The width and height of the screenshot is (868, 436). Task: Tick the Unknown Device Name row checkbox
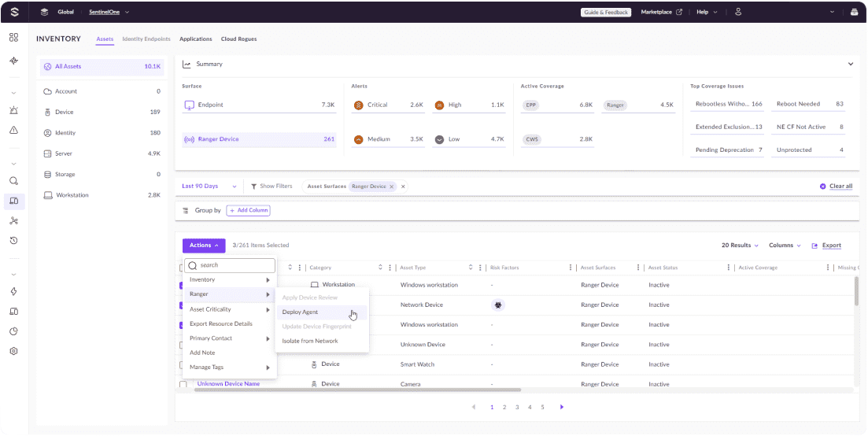(x=183, y=384)
